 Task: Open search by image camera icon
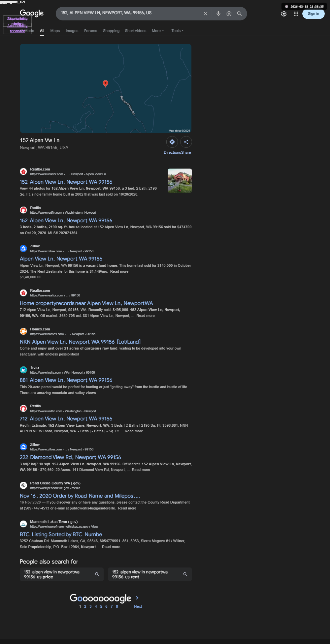coord(229,14)
